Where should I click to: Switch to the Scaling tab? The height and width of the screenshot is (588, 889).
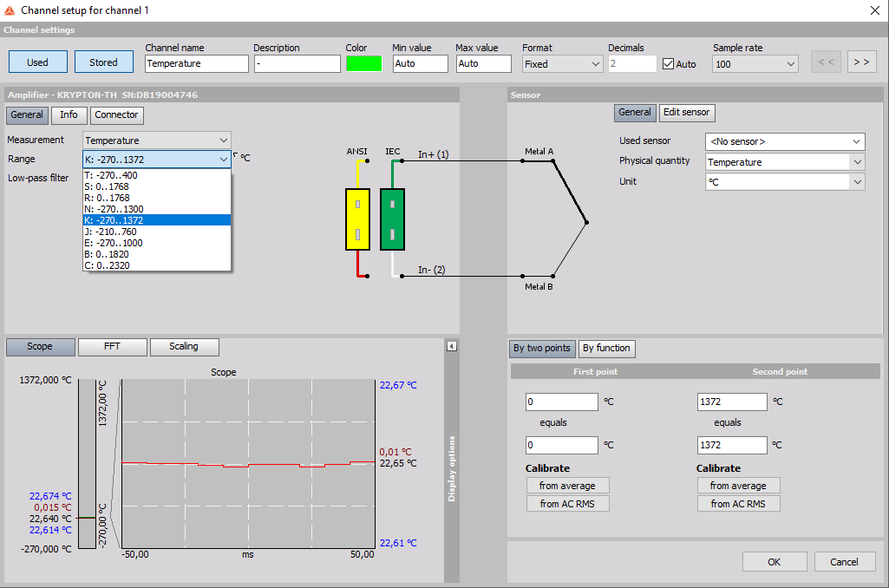(184, 346)
